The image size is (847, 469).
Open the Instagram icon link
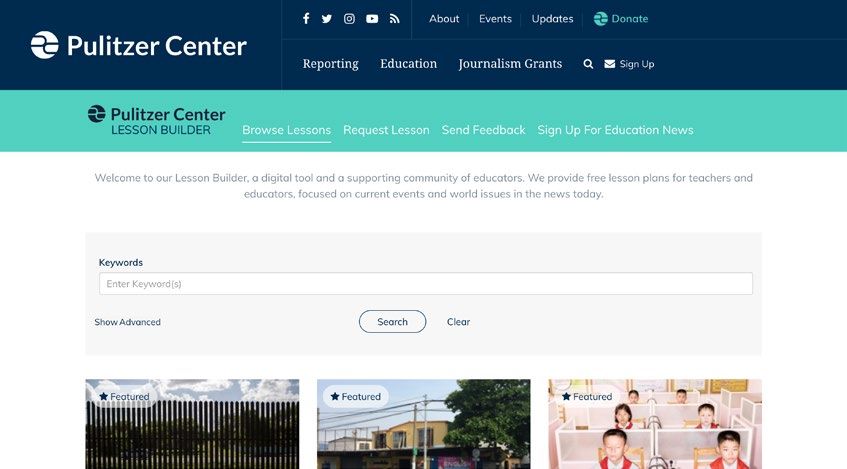pyautogui.click(x=349, y=19)
